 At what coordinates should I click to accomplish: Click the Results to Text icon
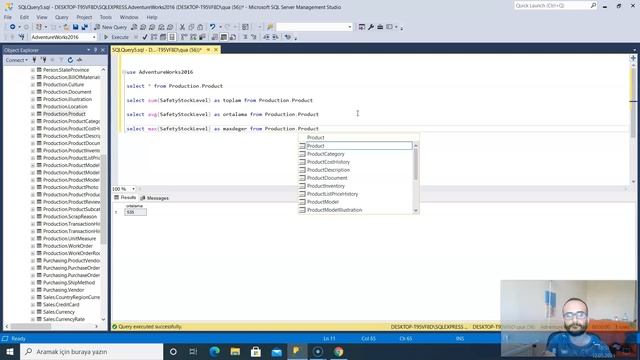coord(215,37)
